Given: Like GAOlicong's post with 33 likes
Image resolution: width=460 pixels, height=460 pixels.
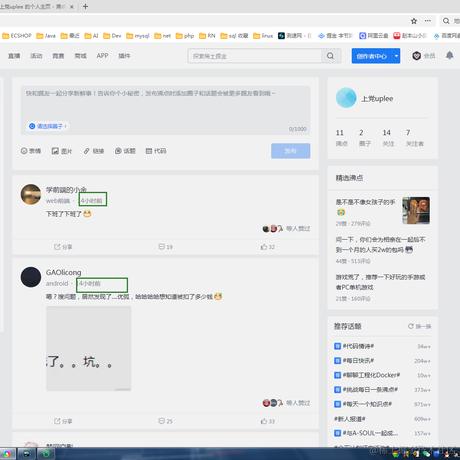Looking at the screenshot, I should [x=268, y=421].
